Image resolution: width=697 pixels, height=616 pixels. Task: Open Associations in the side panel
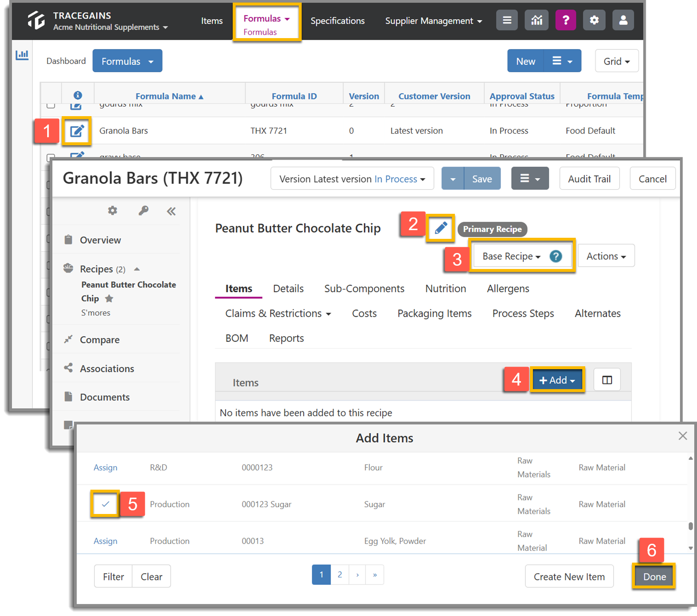pos(107,368)
